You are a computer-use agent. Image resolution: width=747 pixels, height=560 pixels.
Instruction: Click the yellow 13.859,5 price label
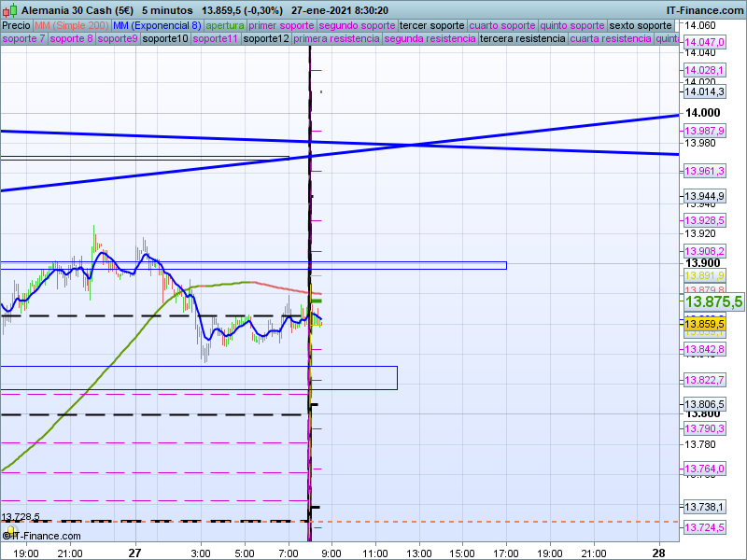(x=704, y=324)
